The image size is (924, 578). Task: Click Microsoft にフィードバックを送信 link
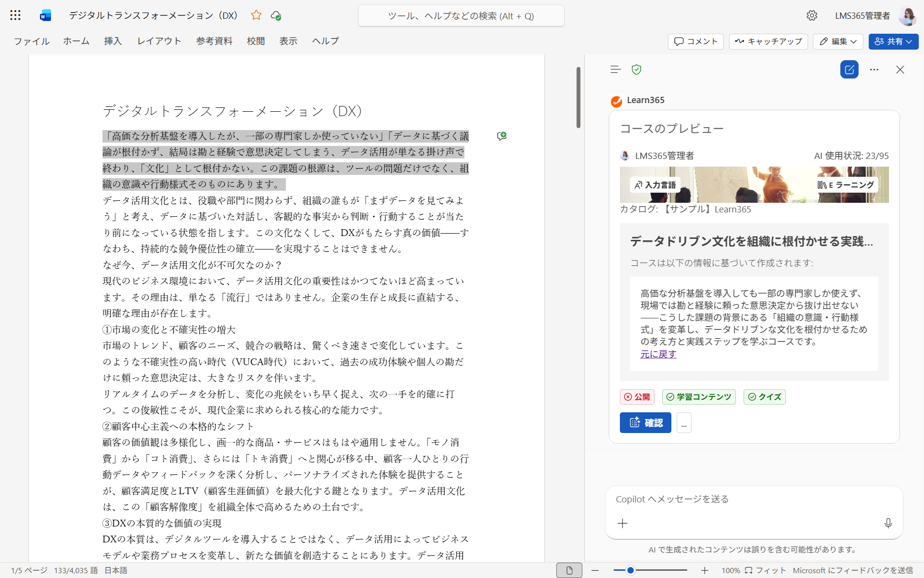[x=853, y=570]
